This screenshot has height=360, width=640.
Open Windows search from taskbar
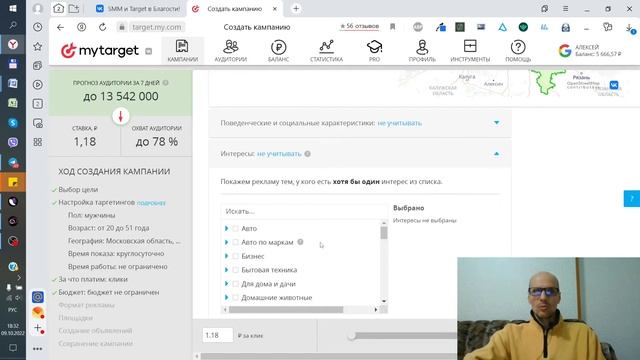tap(13, 25)
